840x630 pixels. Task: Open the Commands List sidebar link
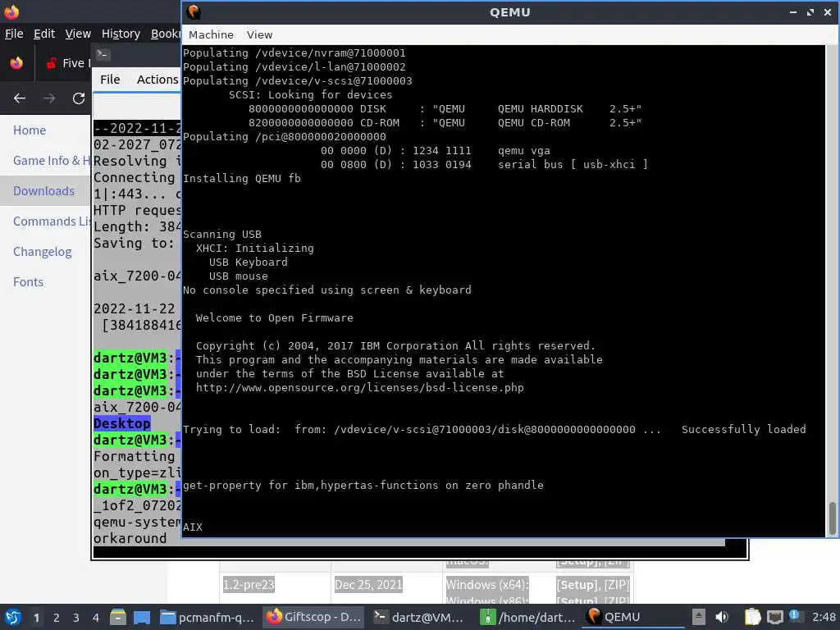(52, 221)
